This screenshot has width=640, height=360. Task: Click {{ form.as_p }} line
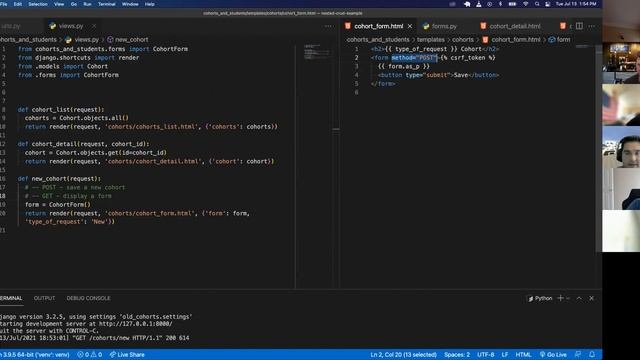click(404, 66)
